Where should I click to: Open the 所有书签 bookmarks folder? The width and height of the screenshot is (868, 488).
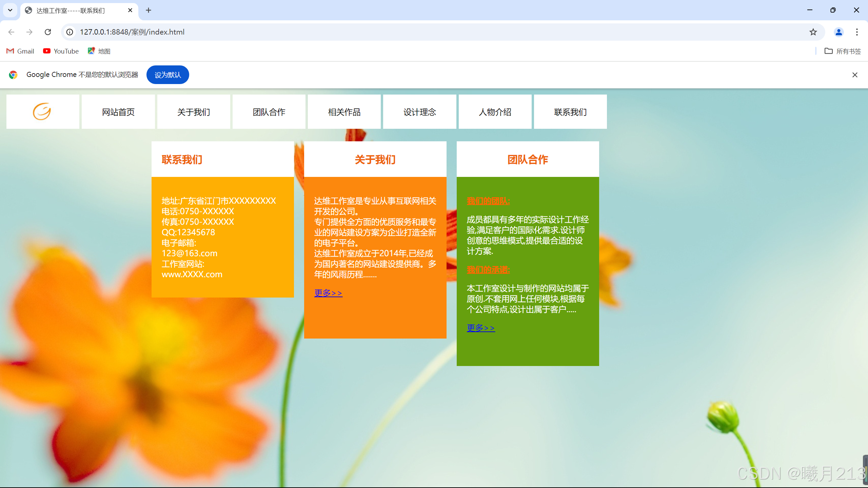pyautogui.click(x=843, y=51)
